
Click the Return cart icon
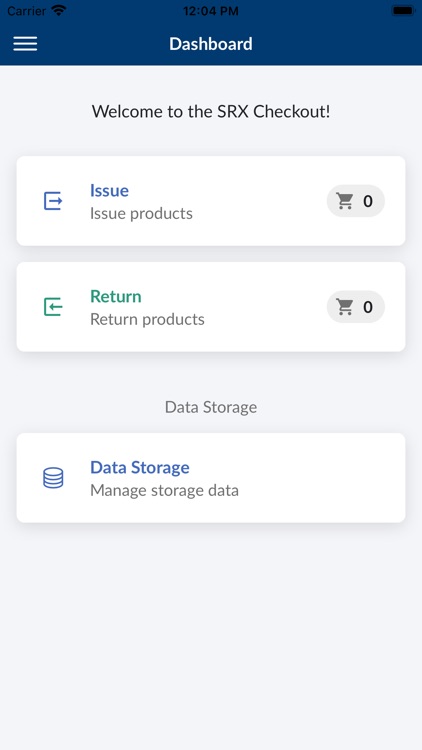[x=345, y=307]
